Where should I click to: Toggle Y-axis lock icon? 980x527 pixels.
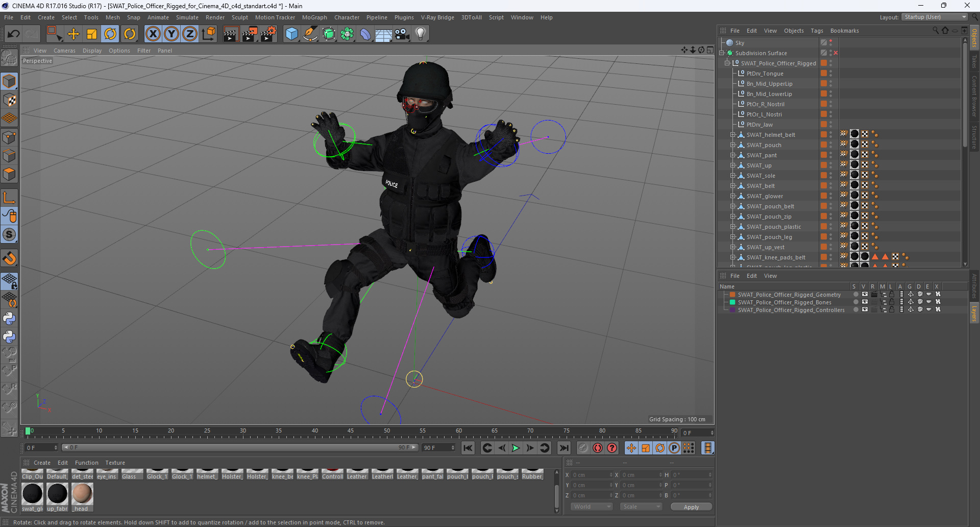tap(171, 34)
